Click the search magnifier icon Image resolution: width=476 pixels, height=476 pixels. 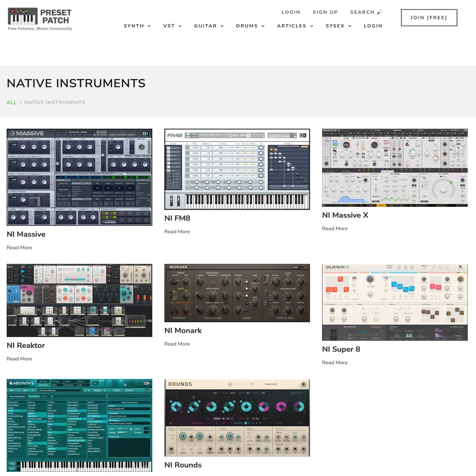point(380,12)
